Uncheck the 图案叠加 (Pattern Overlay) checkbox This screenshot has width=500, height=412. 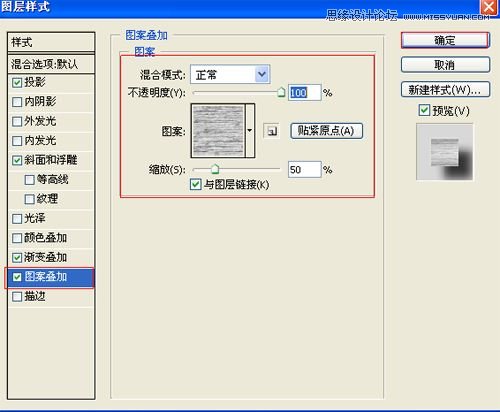point(17,277)
